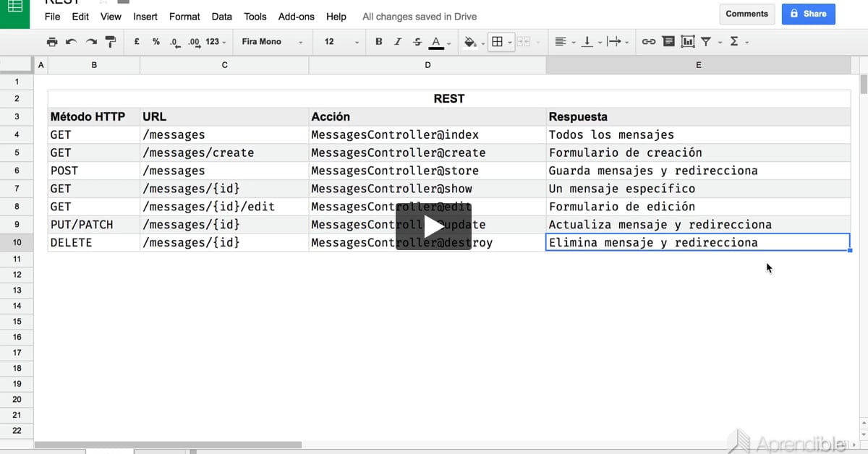Open the fill color bucket
868x454 pixels.
tap(473, 42)
